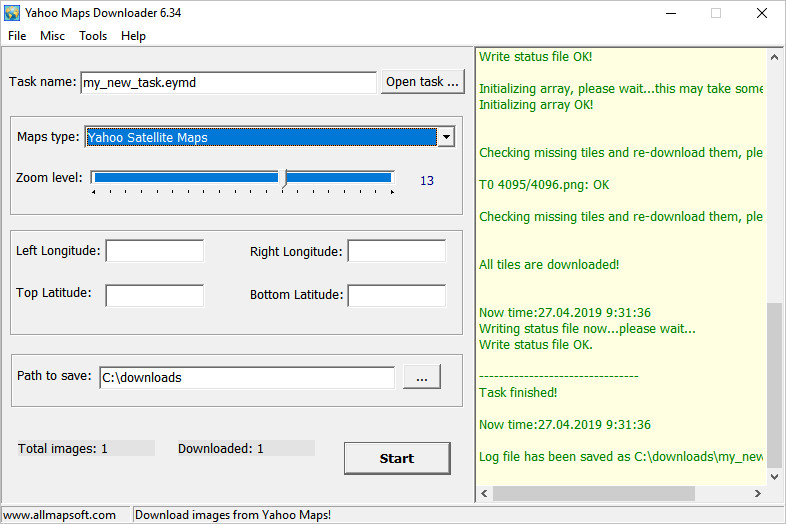Open the Help menu
Viewport: 786px width, 524px height.
coord(133,36)
